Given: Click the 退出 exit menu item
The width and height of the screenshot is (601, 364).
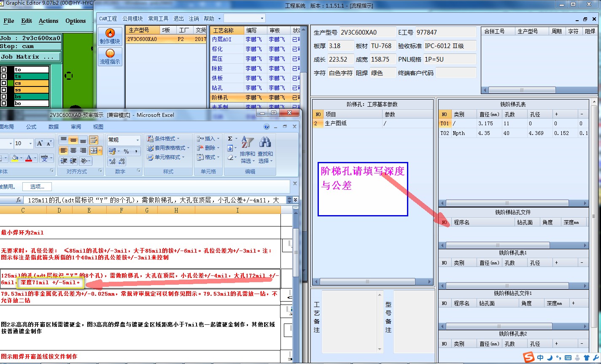Looking at the screenshot, I should pos(179,19).
